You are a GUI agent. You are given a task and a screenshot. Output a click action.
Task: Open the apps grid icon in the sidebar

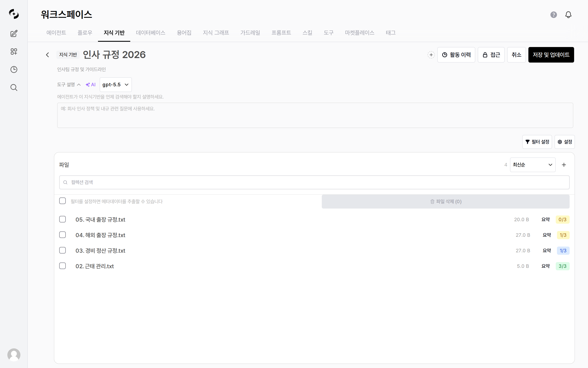coord(14,52)
